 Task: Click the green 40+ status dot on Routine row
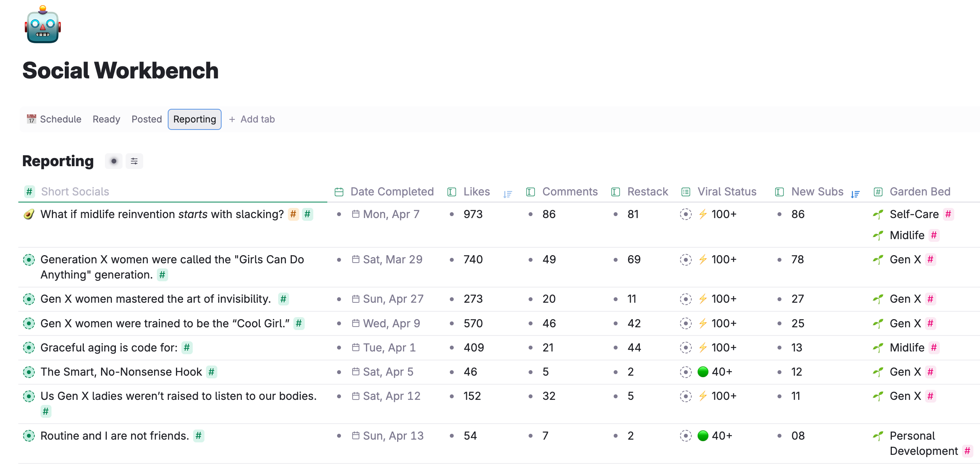[x=703, y=436]
